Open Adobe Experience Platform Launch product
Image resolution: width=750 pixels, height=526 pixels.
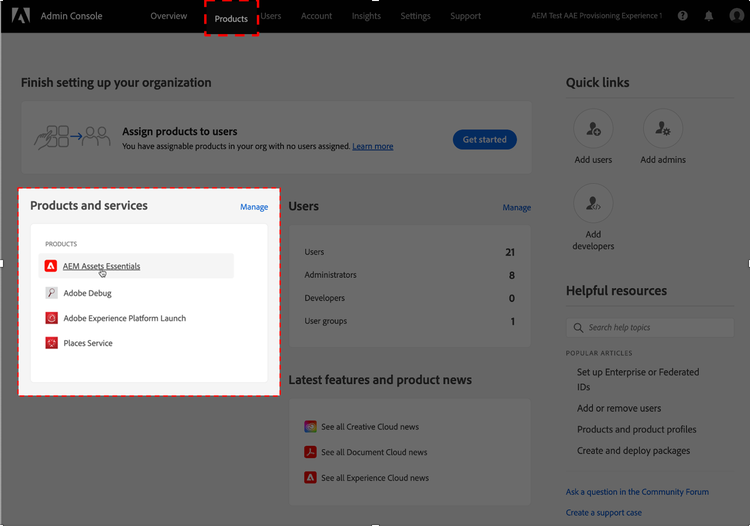coord(125,318)
